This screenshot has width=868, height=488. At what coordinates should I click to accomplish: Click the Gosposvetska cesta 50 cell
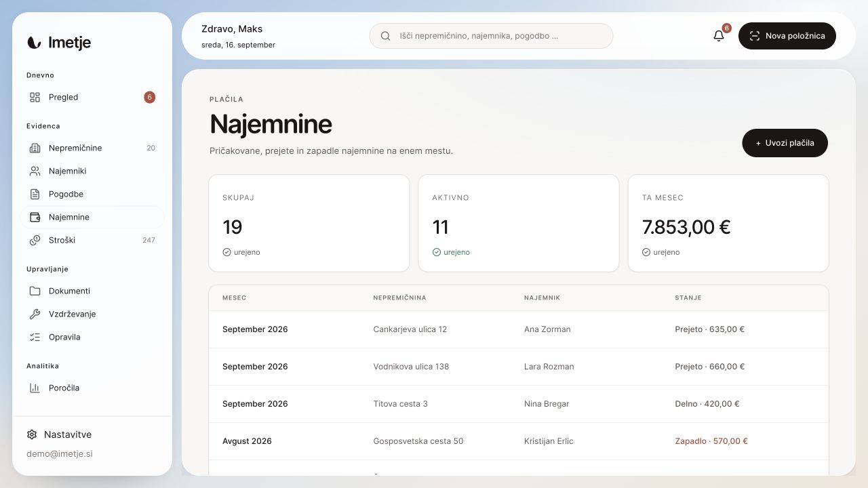[418, 441]
